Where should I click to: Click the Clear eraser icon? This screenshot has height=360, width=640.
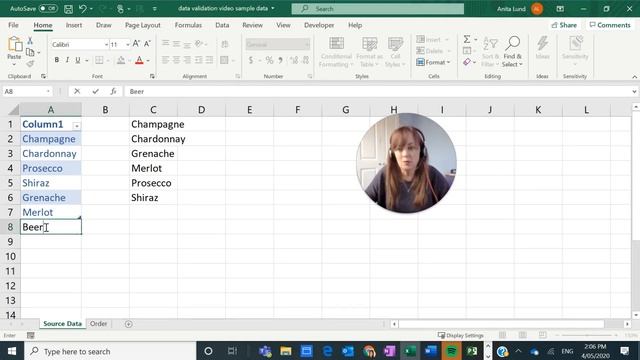point(467,62)
